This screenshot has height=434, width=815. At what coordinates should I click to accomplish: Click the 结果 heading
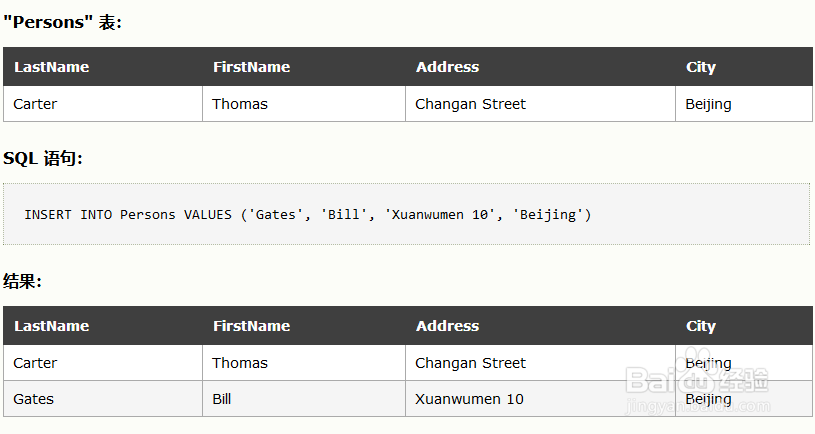[x=22, y=281]
